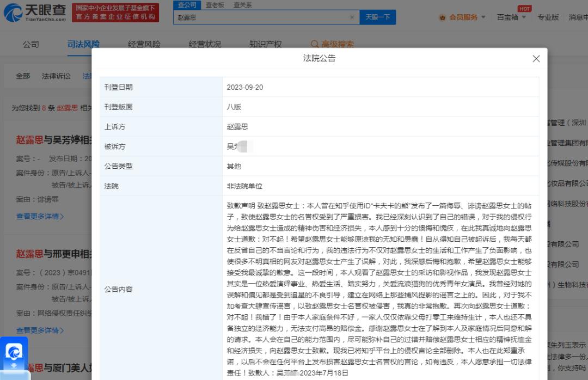The height and width of the screenshot is (380, 588).
Task: Click the HOT badge above 百宝箱
Action: click(x=524, y=9)
